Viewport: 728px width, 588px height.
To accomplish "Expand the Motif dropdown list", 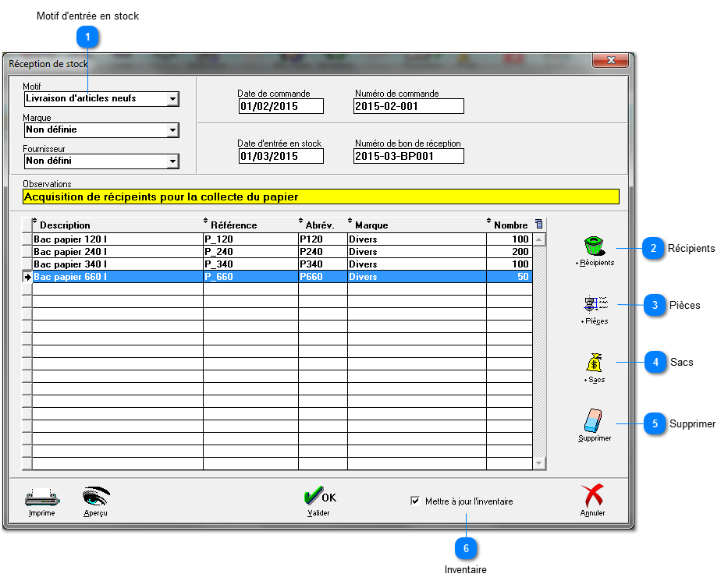I will [173, 99].
